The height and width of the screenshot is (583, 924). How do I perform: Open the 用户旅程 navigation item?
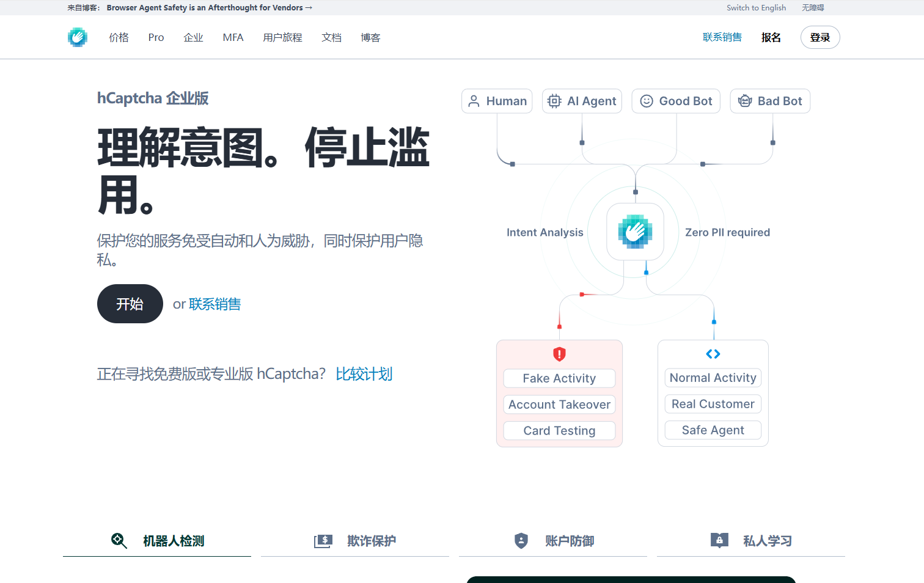282,37
